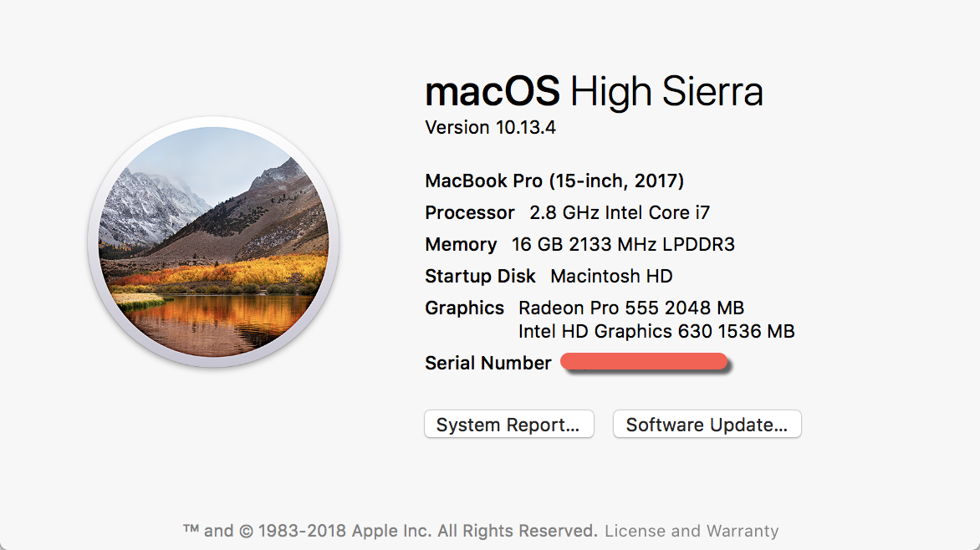Select the MacBook Pro (15-inch, 2017) line
980x550 pixels.
[x=554, y=181]
